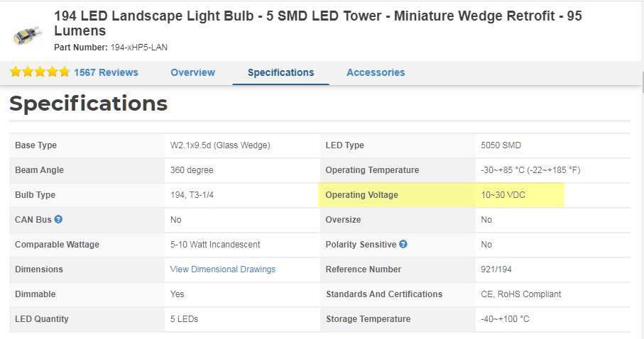Viewport: 644px width, 339px height.
Task: Click the Specifications section heading
Action: click(88, 104)
